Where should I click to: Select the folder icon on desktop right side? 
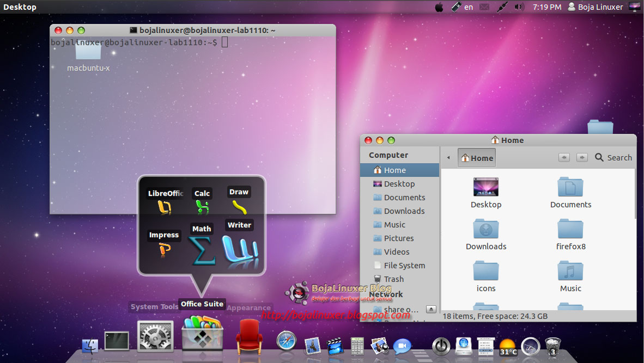[600, 127]
